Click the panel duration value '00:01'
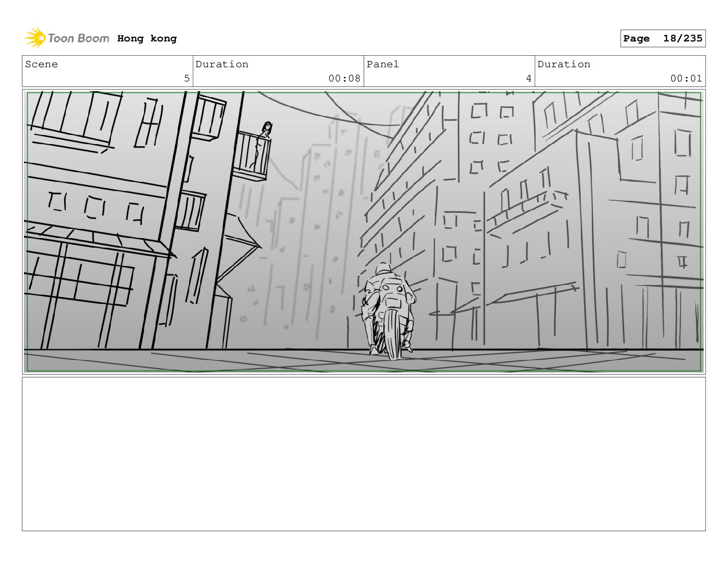Screen dimensions: 728x564 (x=686, y=78)
